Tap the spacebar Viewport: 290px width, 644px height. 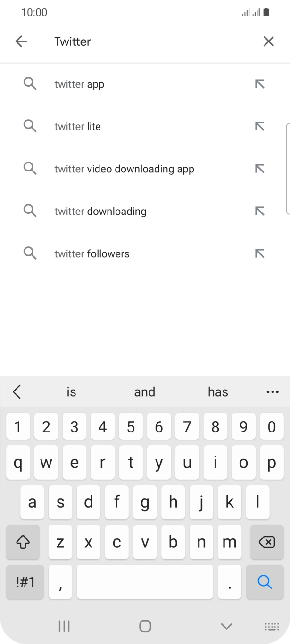click(x=145, y=582)
